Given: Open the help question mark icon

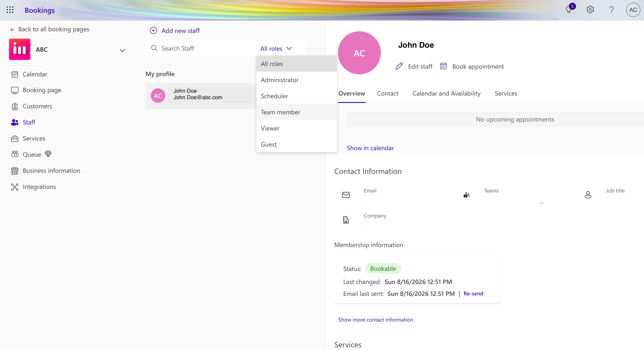Looking at the screenshot, I should pos(612,10).
